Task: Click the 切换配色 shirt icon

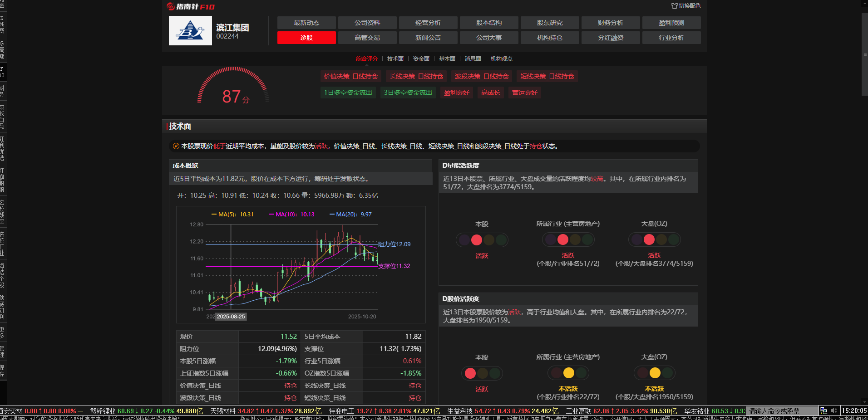Action: point(675,6)
